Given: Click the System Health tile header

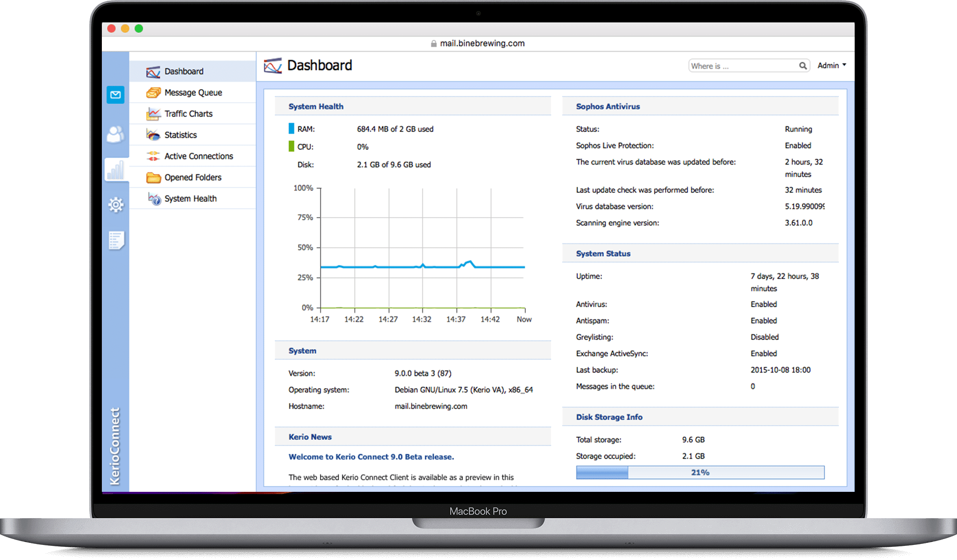Looking at the screenshot, I should pos(413,106).
